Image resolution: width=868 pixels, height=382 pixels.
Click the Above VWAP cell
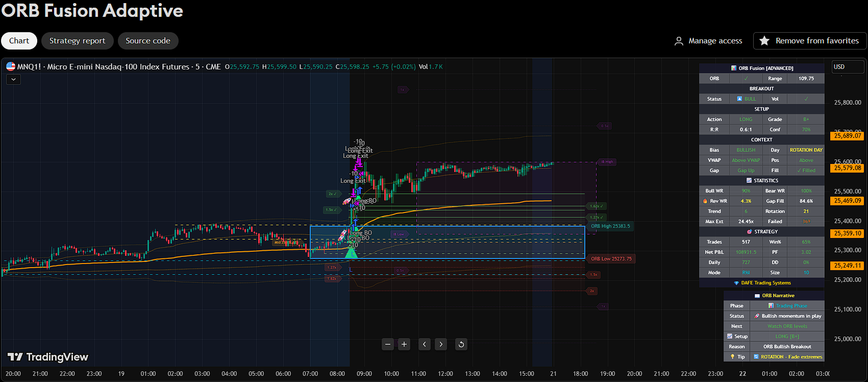click(x=746, y=160)
